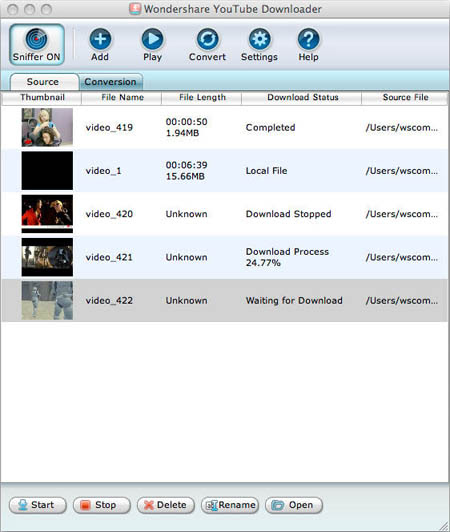Click source path of video_419 row
This screenshot has height=532, width=450.
coord(402,128)
